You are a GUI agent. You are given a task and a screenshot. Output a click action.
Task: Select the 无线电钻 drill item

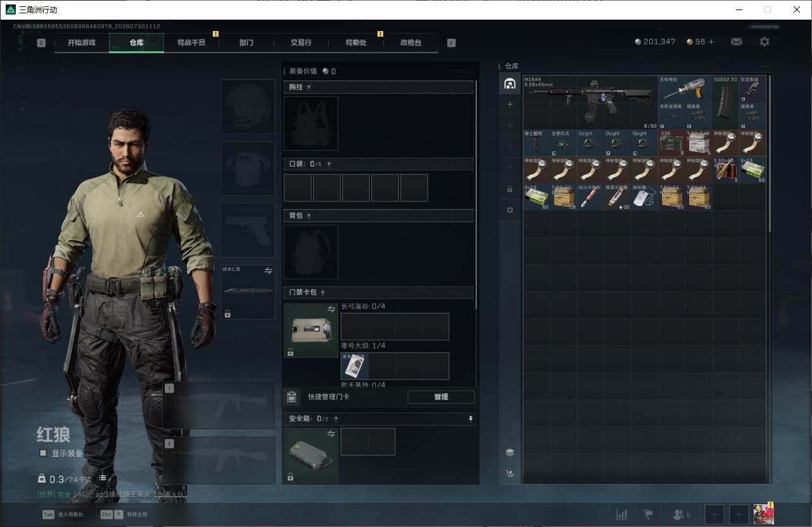pos(685,89)
